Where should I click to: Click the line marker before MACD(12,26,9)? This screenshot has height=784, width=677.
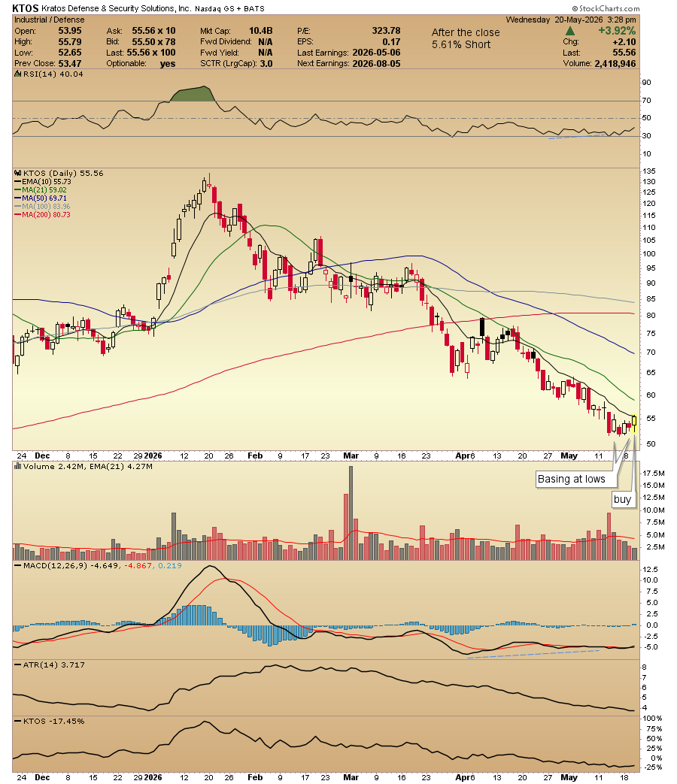(x=18, y=565)
